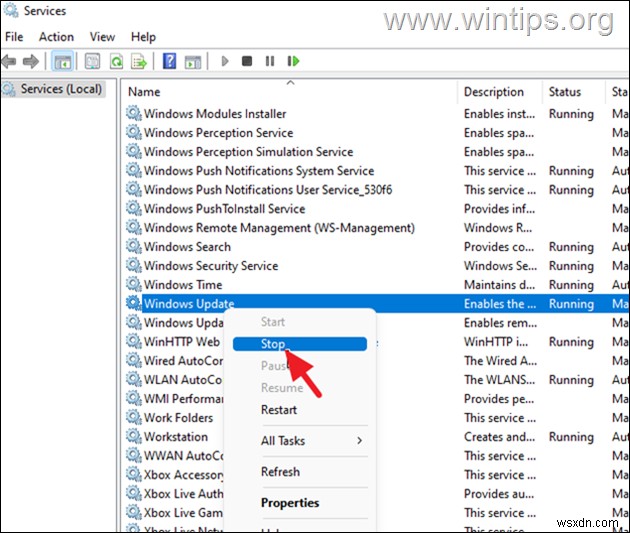Select the Workstation service
Image resolution: width=630 pixels, height=533 pixels.
pos(176,437)
